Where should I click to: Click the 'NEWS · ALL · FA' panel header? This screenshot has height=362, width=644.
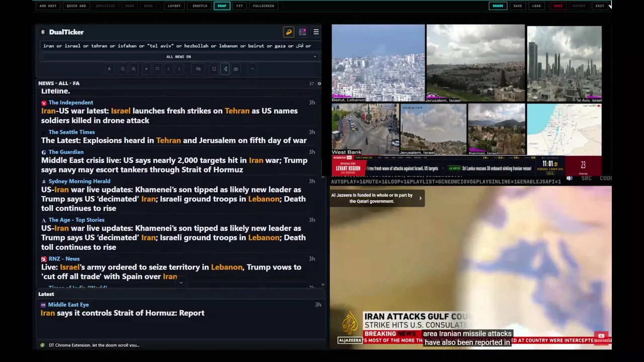59,83
